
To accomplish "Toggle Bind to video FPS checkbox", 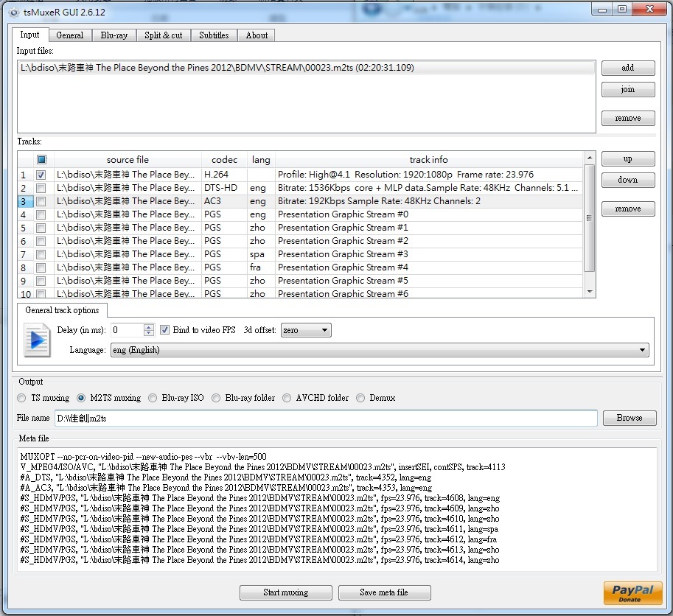I will (x=164, y=330).
